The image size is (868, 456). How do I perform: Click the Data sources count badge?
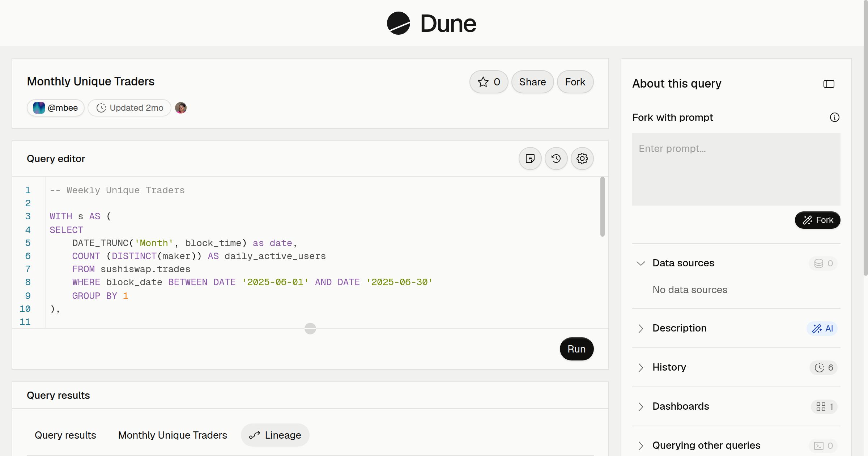point(823,263)
